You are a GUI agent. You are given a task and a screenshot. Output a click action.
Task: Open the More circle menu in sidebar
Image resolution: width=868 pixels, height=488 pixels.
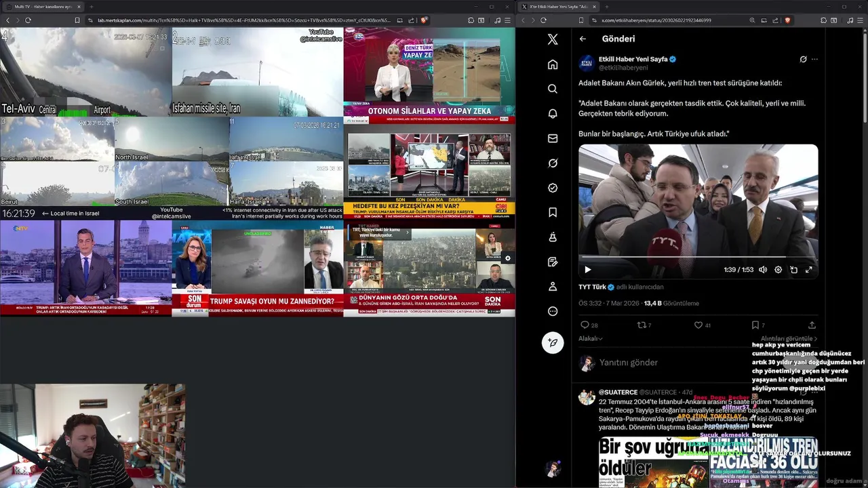(x=553, y=312)
